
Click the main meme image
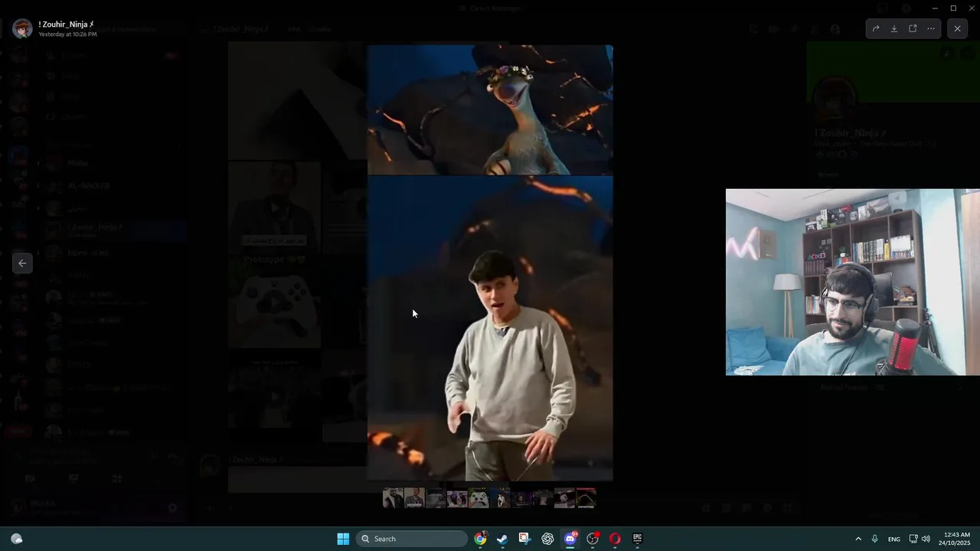click(490, 262)
